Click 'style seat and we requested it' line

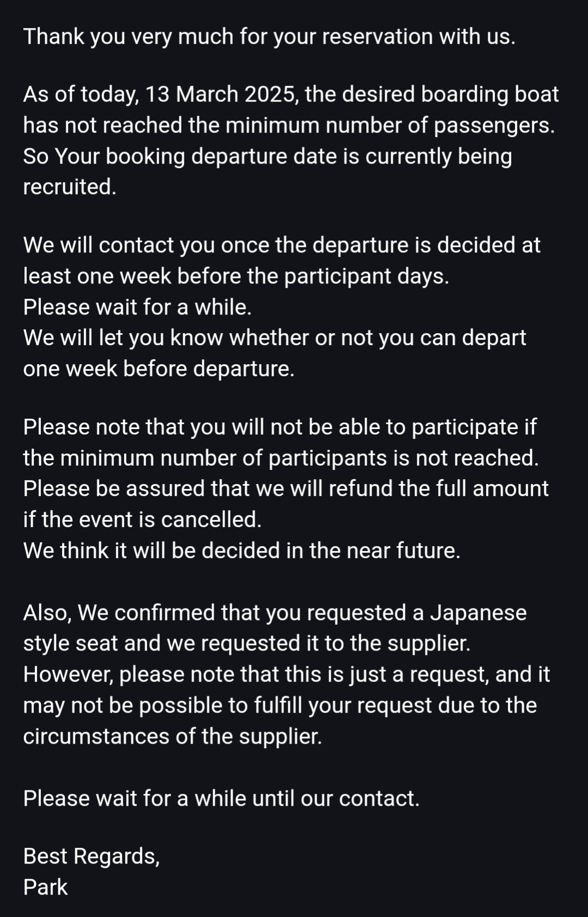(x=247, y=643)
